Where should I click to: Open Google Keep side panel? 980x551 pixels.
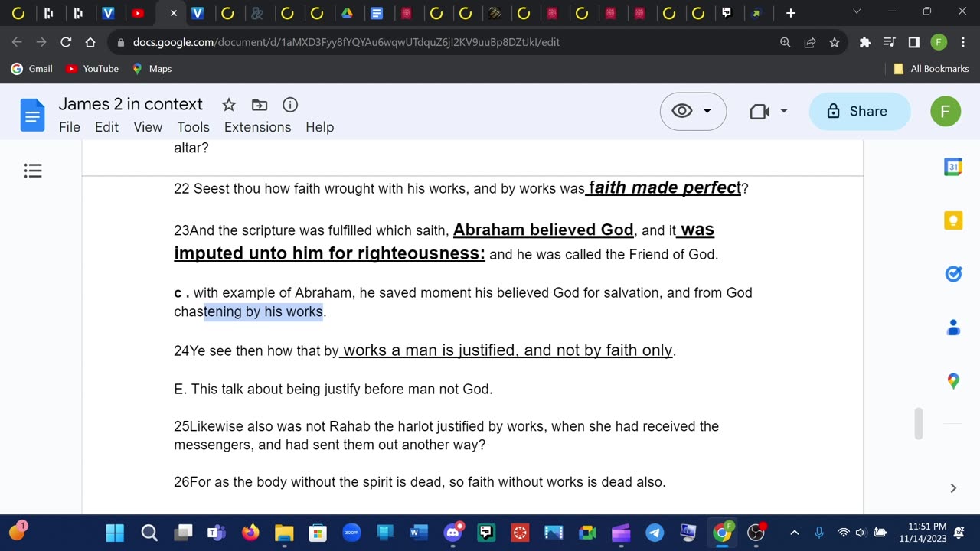click(953, 220)
